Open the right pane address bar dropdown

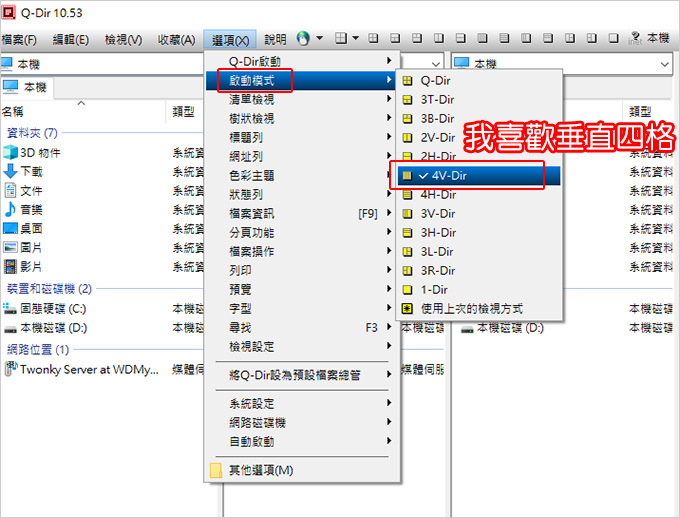tap(664, 64)
